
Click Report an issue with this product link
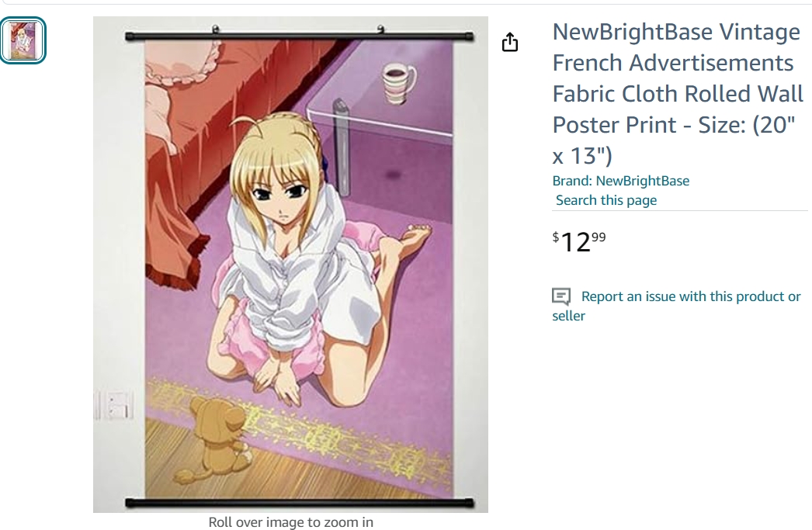pos(690,296)
